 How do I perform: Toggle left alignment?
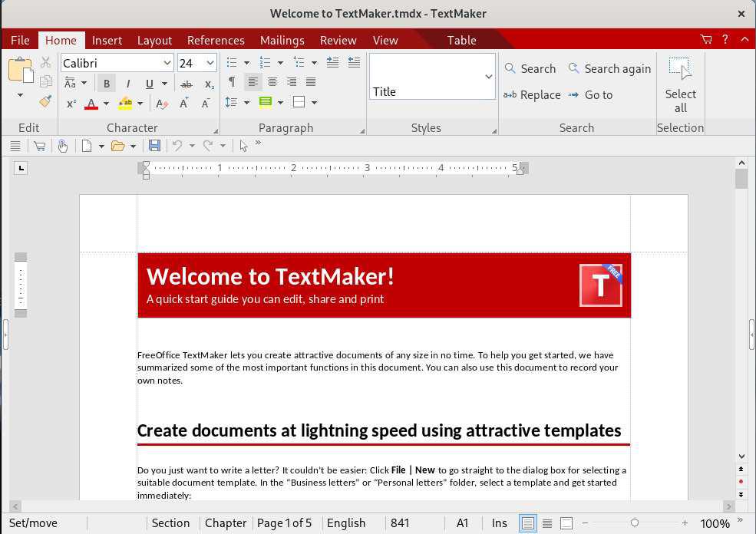(253, 82)
